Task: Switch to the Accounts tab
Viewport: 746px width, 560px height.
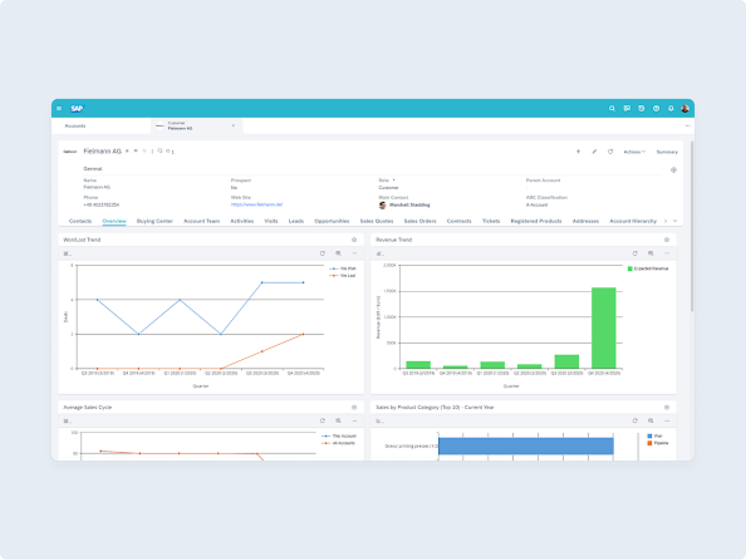Action: coord(75,126)
